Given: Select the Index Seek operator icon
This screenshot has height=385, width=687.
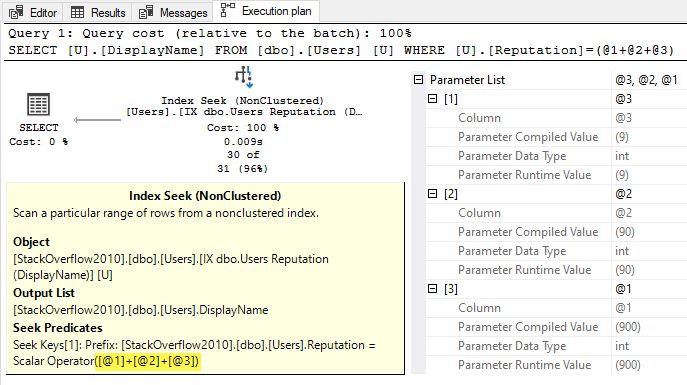Looking at the screenshot, I should [x=244, y=77].
